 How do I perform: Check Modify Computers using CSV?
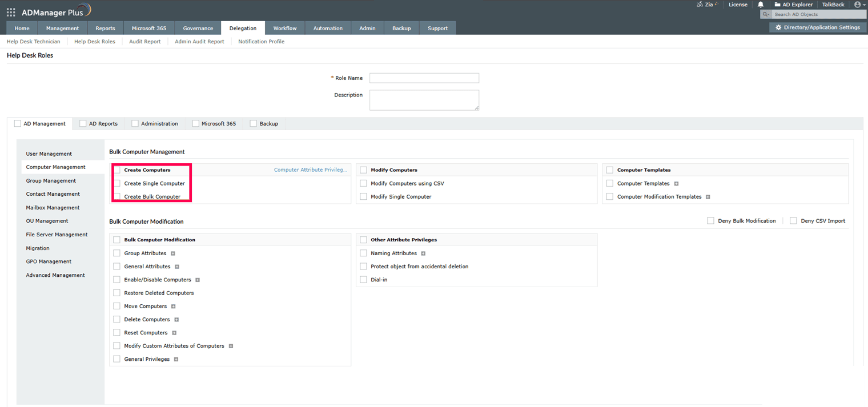363,183
